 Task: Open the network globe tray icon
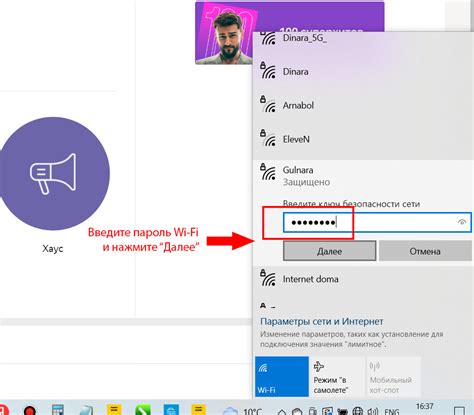point(358,411)
